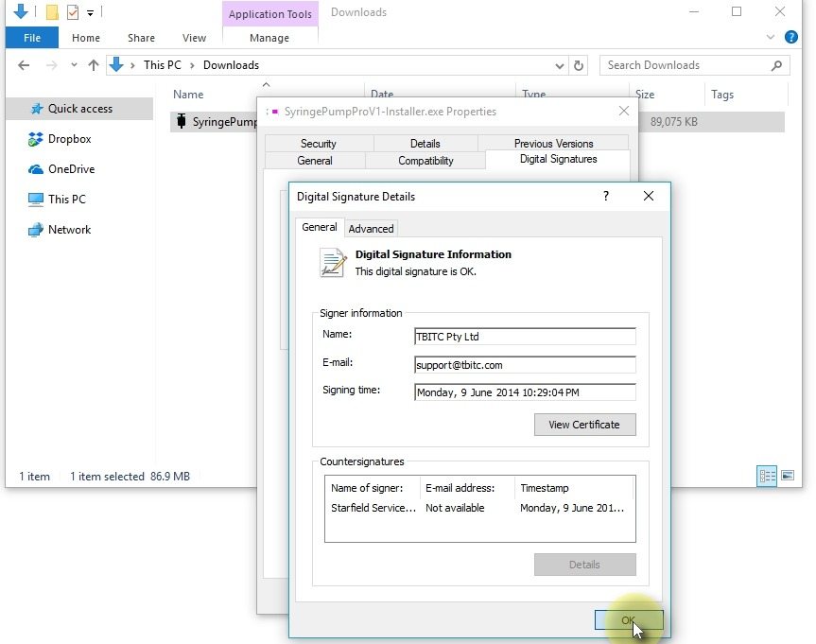Select the Application Tools contextual tab
Viewport: 816px width, 644px height.
click(270, 14)
